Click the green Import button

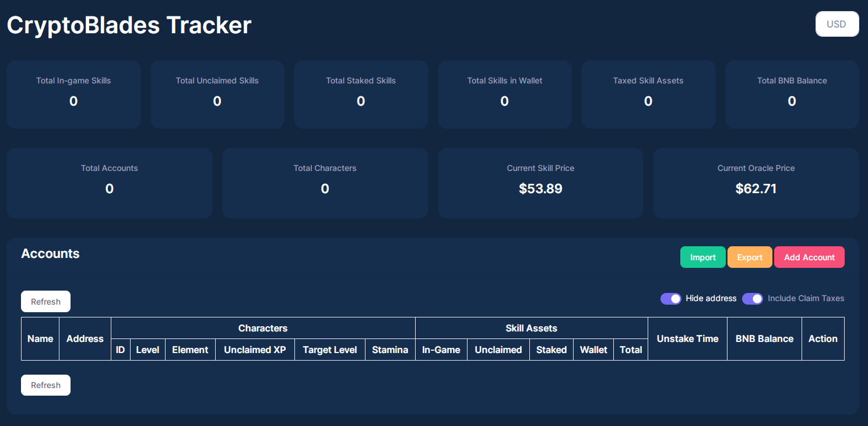[702, 257]
